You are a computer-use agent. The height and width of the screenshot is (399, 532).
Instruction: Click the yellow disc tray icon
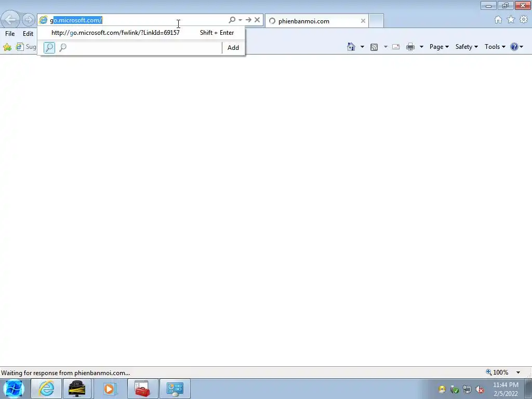(442, 390)
